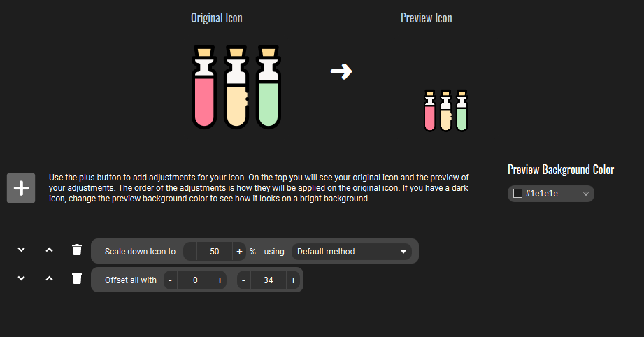Increase second offset value of 34

(x=293, y=280)
